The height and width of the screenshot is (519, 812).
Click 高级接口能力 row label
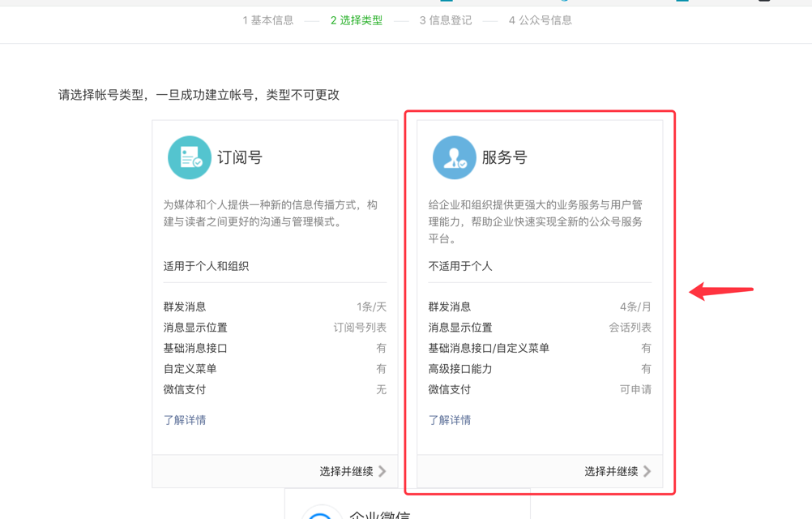click(x=459, y=369)
